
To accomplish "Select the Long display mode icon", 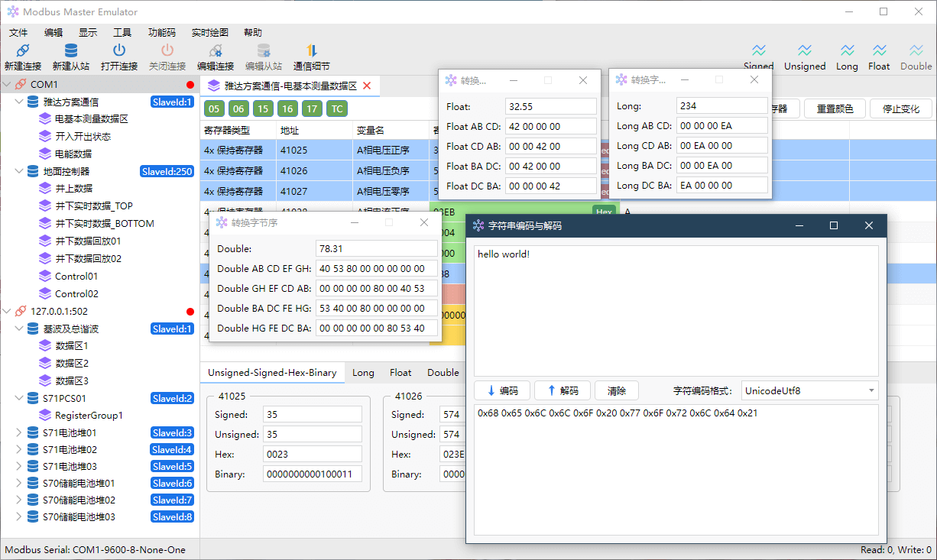I will [x=847, y=51].
